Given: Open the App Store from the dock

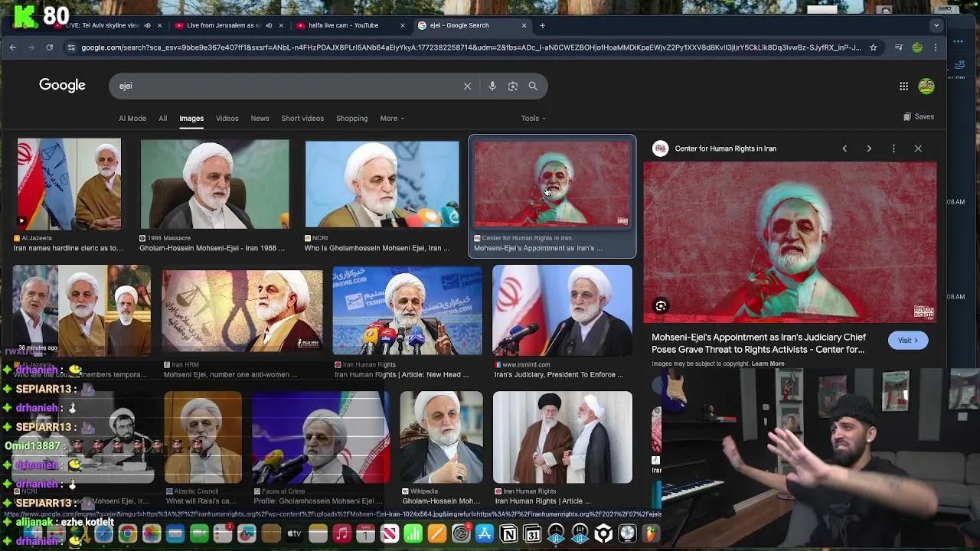Looking at the screenshot, I should pos(485,533).
